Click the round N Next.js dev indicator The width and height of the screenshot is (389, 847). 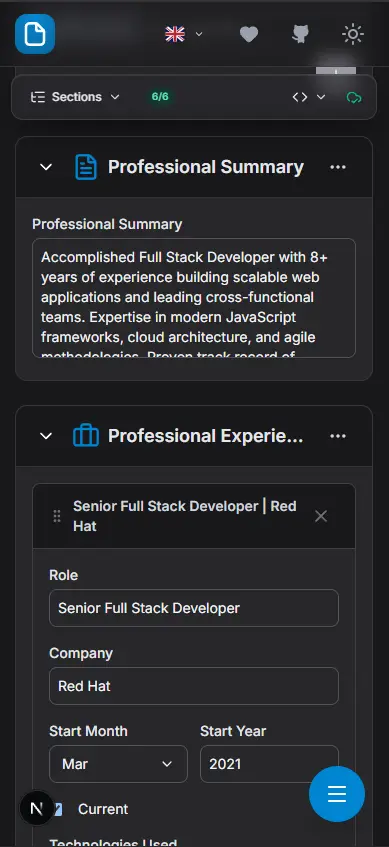point(37,808)
